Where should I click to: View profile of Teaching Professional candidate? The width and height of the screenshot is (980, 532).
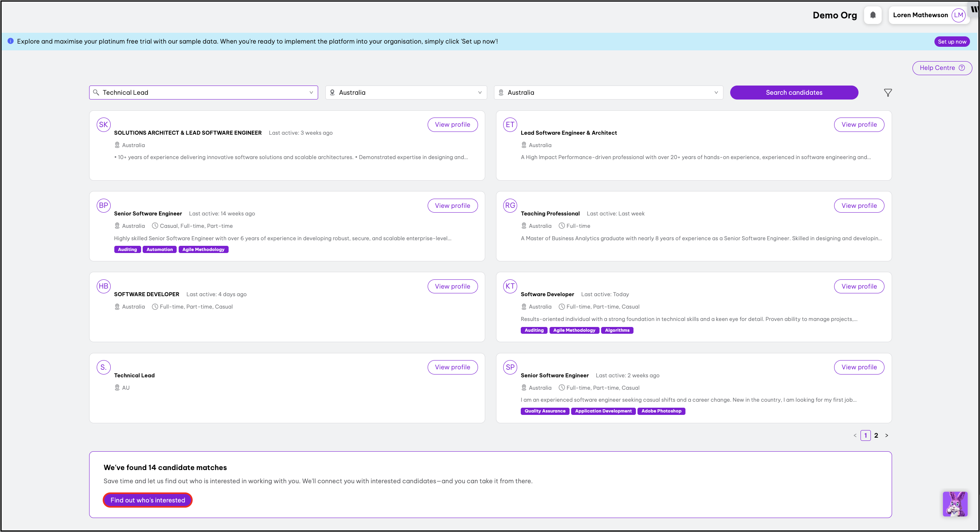tap(858, 205)
